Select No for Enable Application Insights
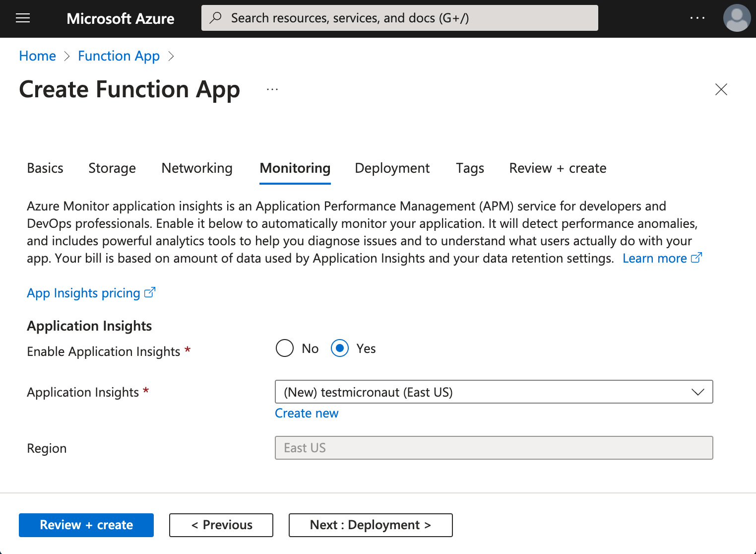Viewport: 756px width, 554px height. [x=285, y=348]
